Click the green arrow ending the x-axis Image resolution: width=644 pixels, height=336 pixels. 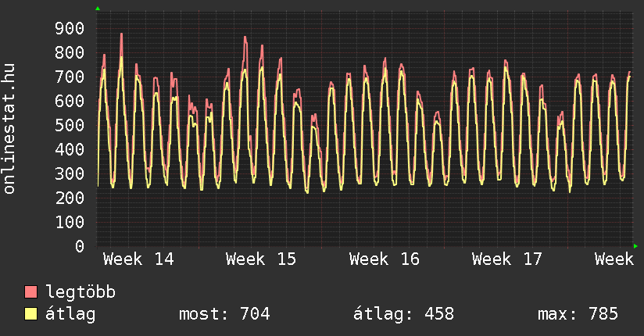635,246
